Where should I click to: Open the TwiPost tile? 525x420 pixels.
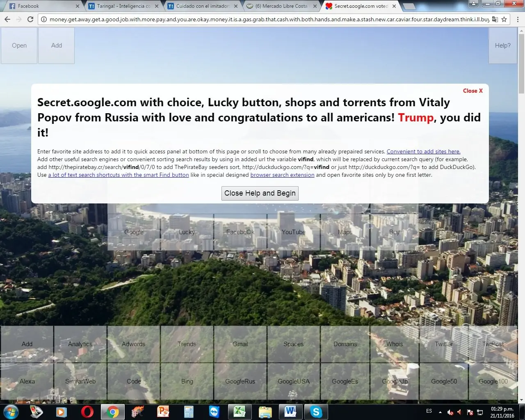(x=493, y=344)
